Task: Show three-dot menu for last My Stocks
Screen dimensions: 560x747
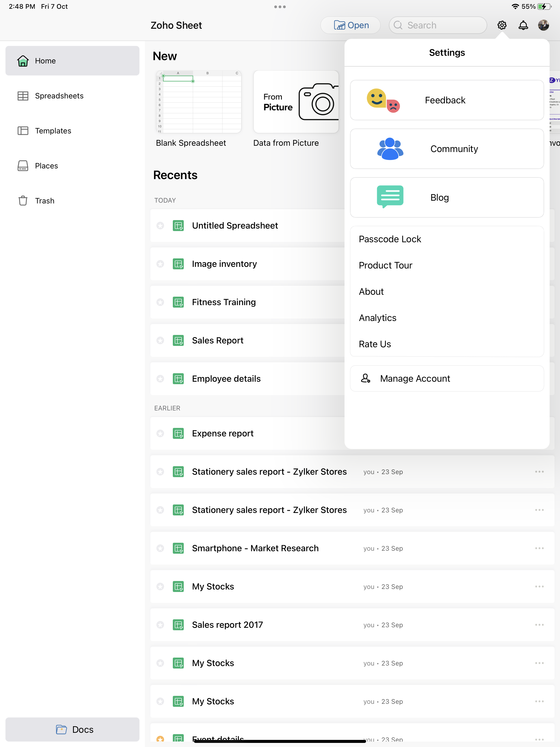Action: [539, 701]
